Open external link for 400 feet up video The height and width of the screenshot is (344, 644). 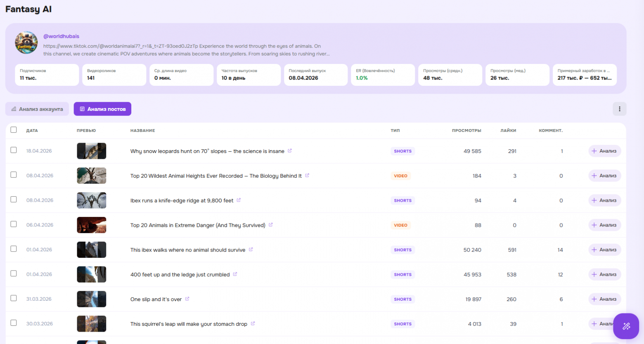pyautogui.click(x=235, y=274)
